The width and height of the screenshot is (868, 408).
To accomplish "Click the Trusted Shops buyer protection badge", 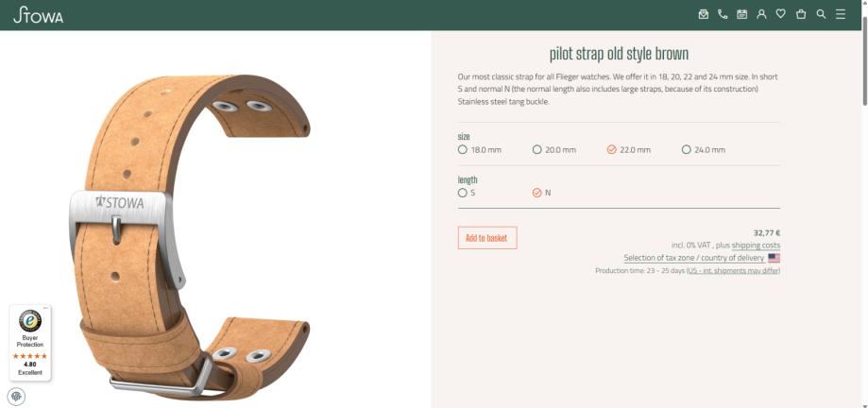I will (30, 343).
